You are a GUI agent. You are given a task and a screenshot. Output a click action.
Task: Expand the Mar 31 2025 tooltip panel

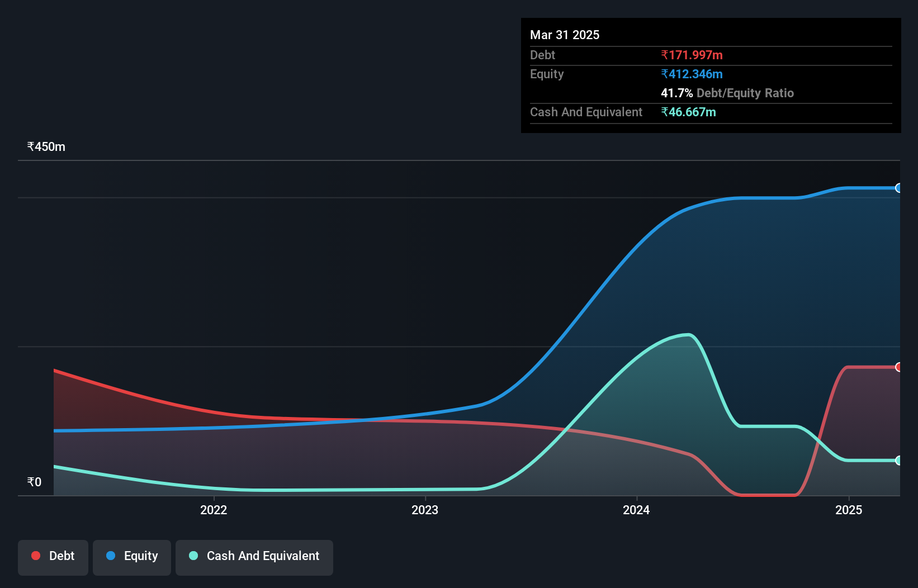(565, 35)
